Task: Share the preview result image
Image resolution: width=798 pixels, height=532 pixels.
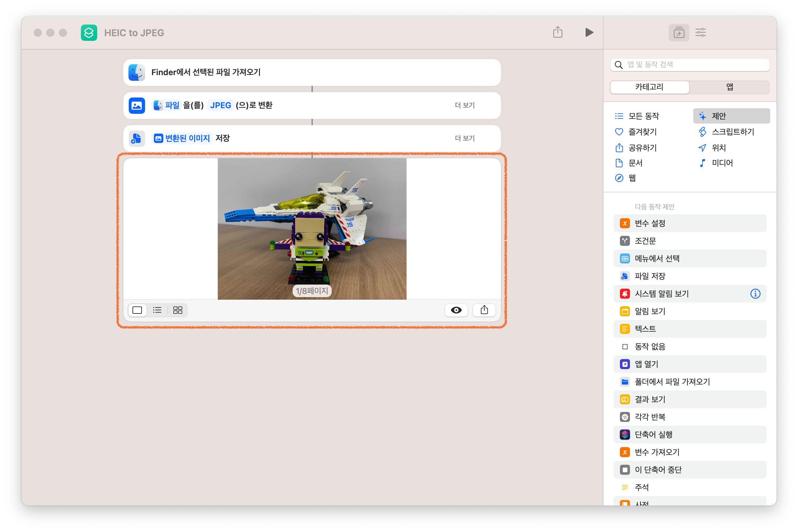Action: pos(484,310)
